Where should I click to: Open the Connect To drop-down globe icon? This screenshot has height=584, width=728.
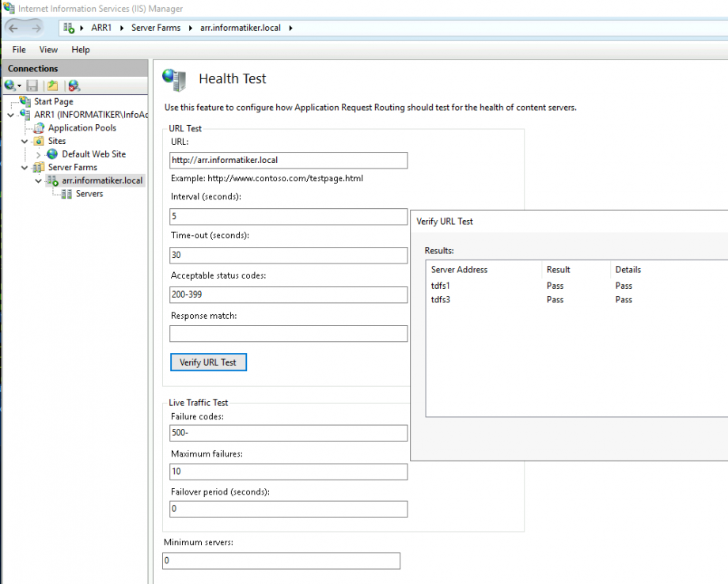coord(11,85)
